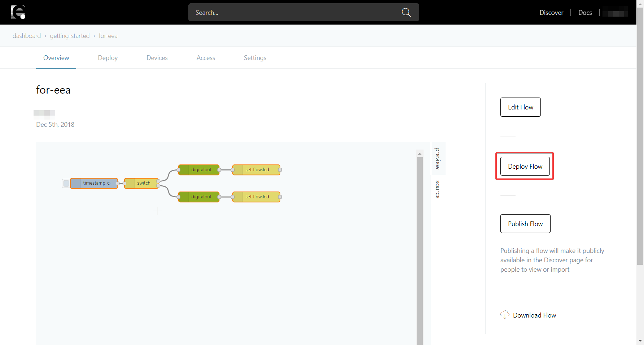Image resolution: width=644 pixels, height=345 pixels.
Task: Navigate to dashboard via the breadcrumb link
Action: (x=27, y=35)
